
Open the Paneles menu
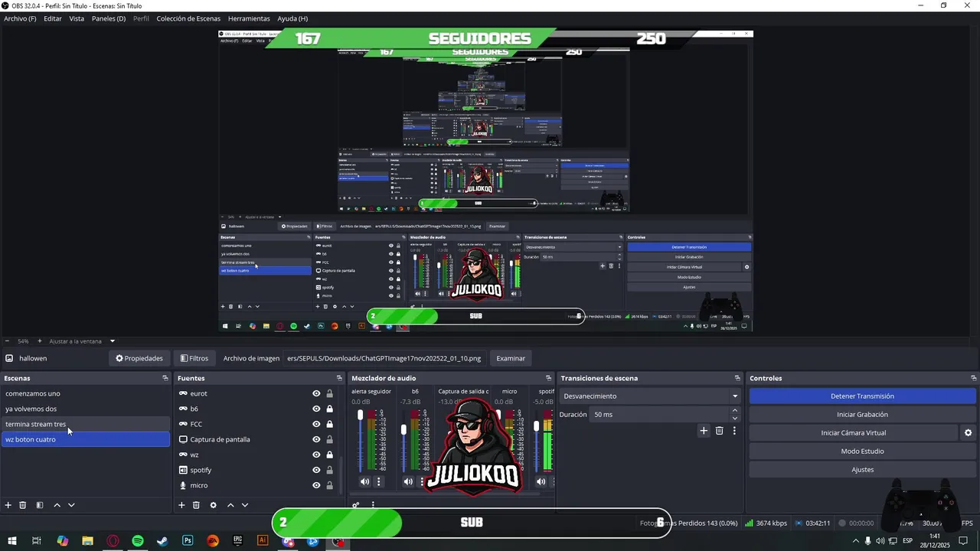109,18
